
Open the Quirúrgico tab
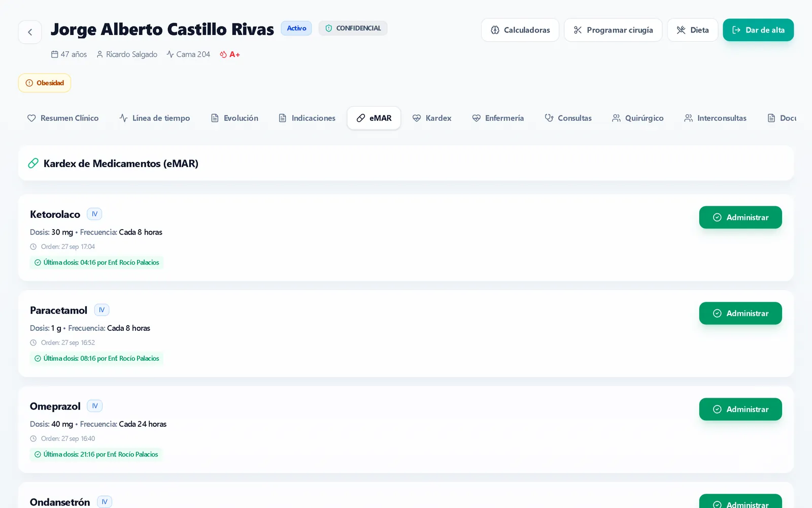click(x=638, y=118)
